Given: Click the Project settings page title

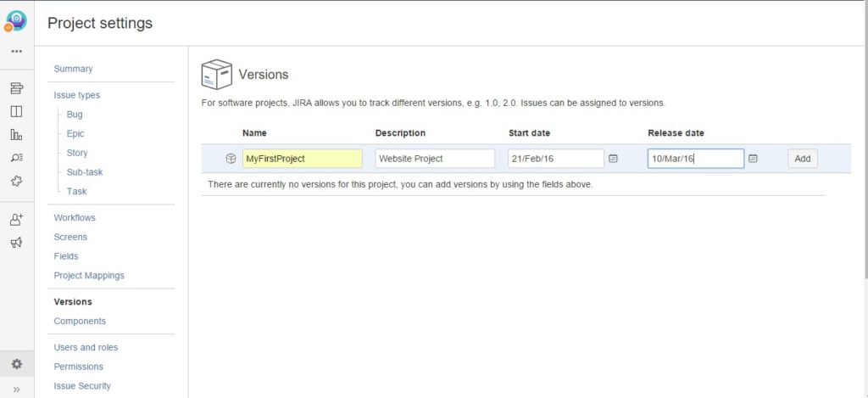Looking at the screenshot, I should (100, 23).
